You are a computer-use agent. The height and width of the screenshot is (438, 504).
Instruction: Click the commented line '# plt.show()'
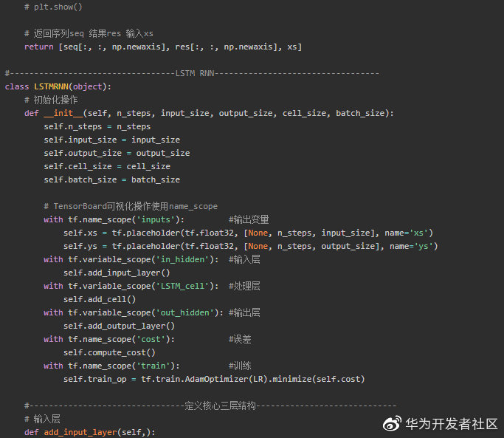53,7
